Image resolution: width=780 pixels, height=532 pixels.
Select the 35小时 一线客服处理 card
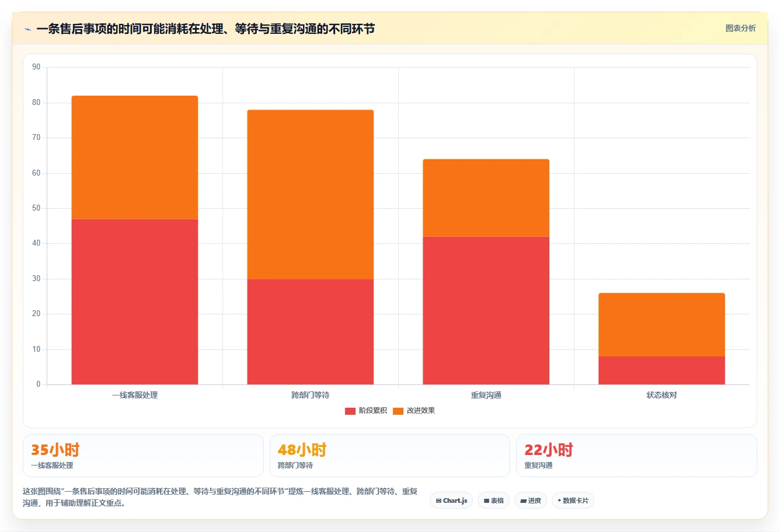[x=143, y=456]
